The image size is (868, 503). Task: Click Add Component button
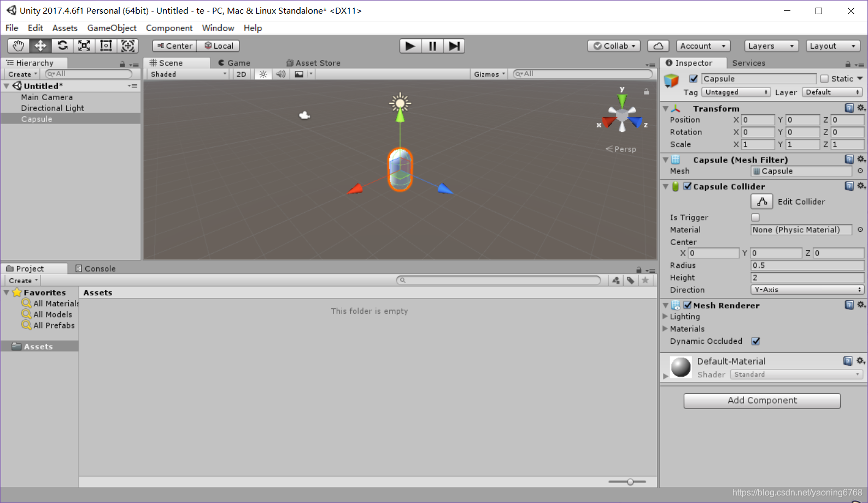pos(762,400)
